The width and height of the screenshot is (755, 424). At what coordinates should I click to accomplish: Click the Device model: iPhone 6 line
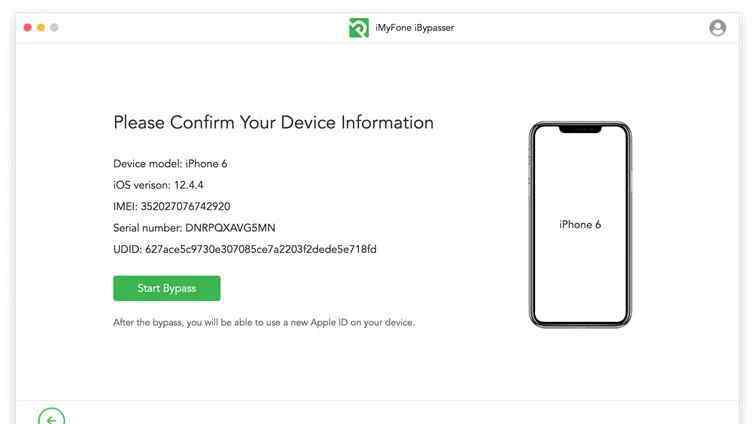170,164
